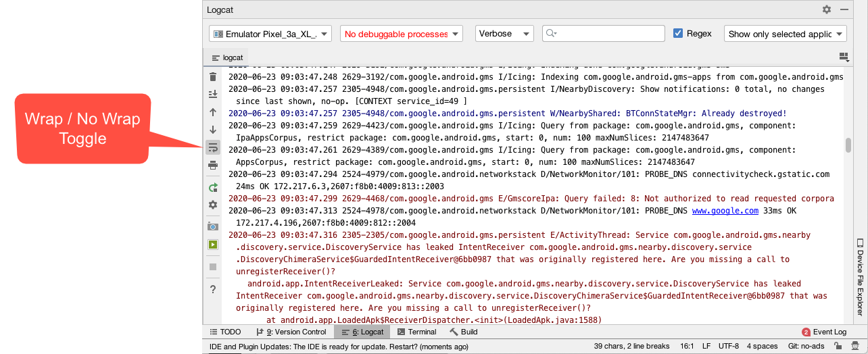Click the LoadedApk$ReceiverDispatcher stack trace line
The width and height of the screenshot is (868, 354).
[433, 320]
